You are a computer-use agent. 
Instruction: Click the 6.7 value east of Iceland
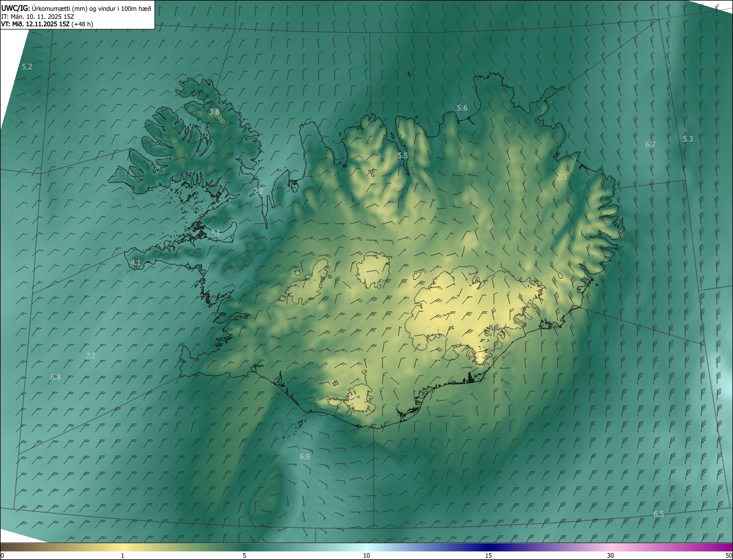pyautogui.click(x=650, y=145)
